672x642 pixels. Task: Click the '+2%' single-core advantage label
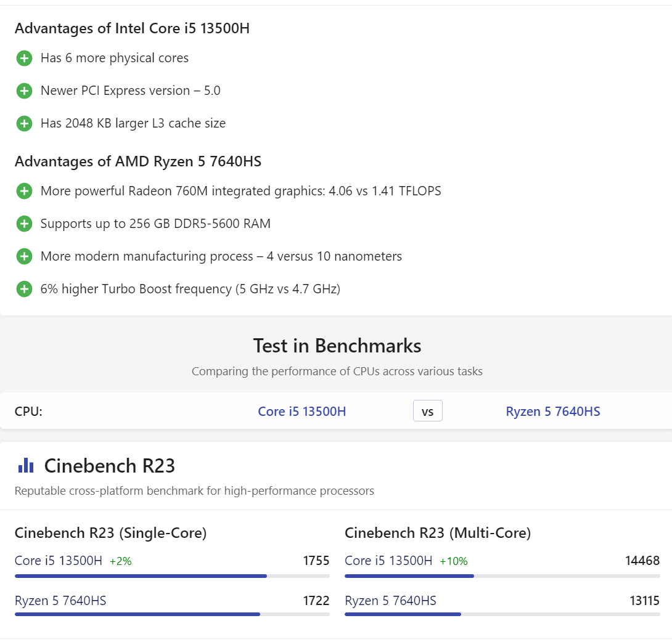coord(120,561)
